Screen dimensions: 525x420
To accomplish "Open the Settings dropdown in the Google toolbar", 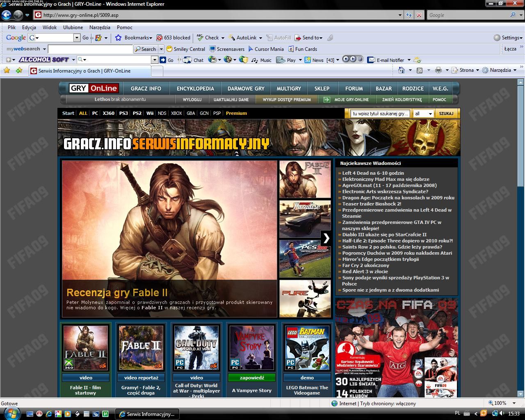I will click(x=508, y=38).
